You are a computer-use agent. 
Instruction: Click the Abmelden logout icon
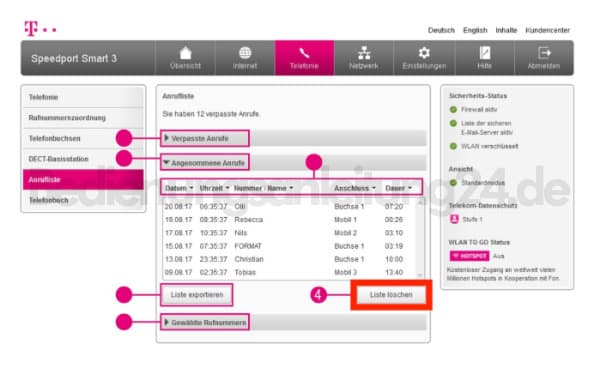(x=544, y=53)
